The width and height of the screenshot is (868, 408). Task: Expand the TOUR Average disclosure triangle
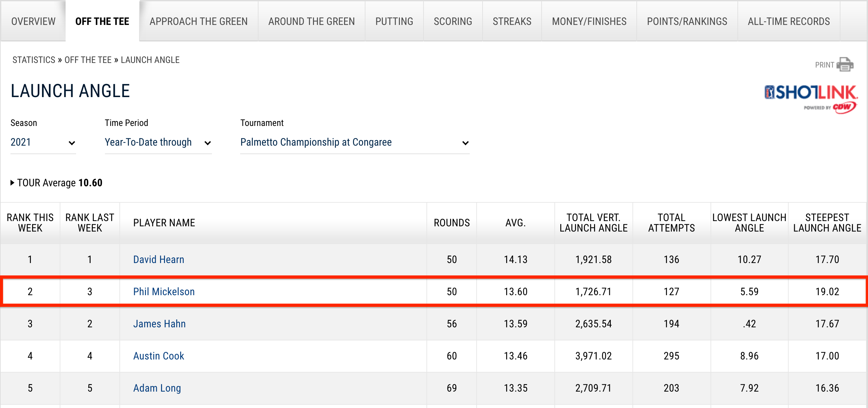pyautogui.click(x=12, y=183)
